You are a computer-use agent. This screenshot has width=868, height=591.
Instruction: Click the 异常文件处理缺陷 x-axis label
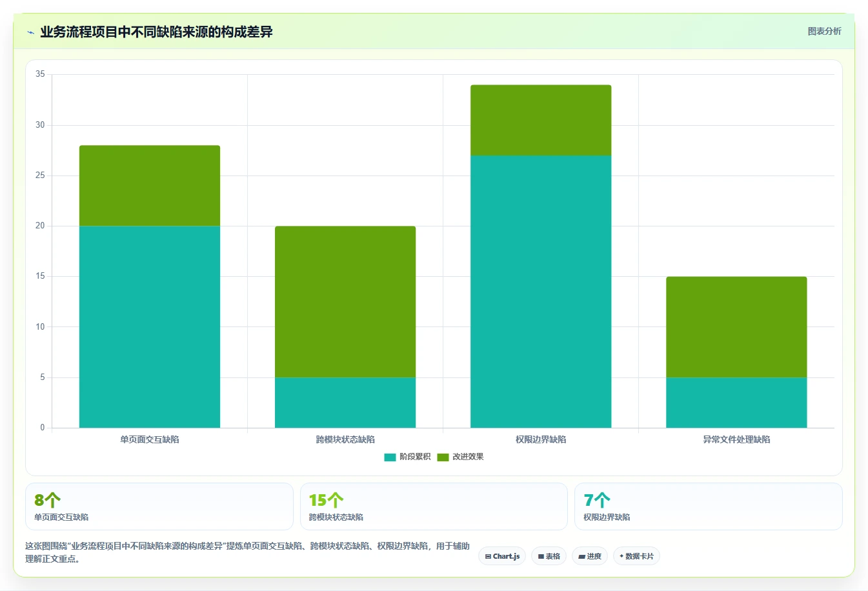pos(736,439)
